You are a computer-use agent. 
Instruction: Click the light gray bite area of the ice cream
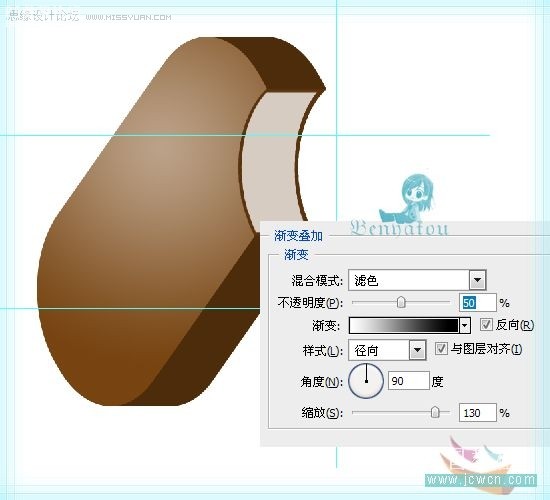tap(274, 158)
